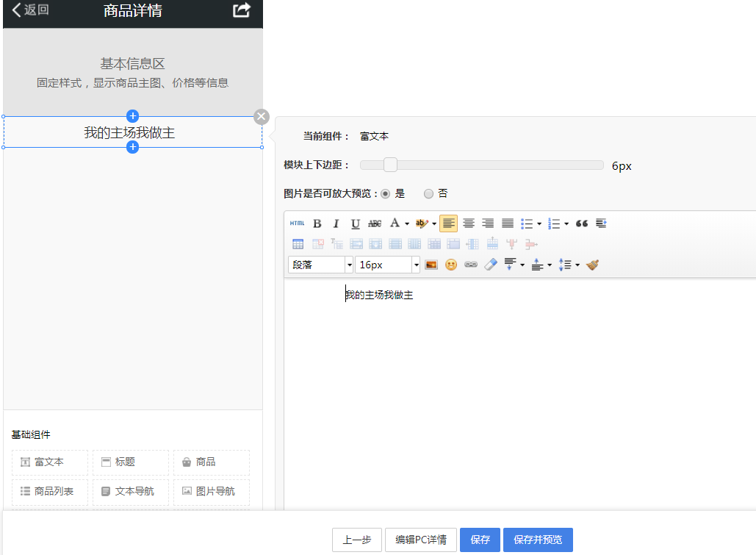
Task: Click the share icon in the header
Action: click(x=242, y=10)
